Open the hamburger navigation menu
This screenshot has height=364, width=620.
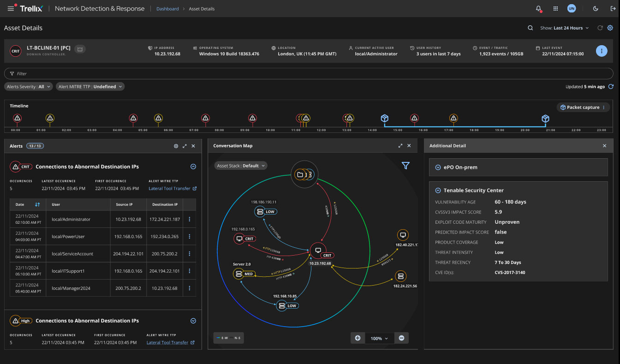point(11,9)
